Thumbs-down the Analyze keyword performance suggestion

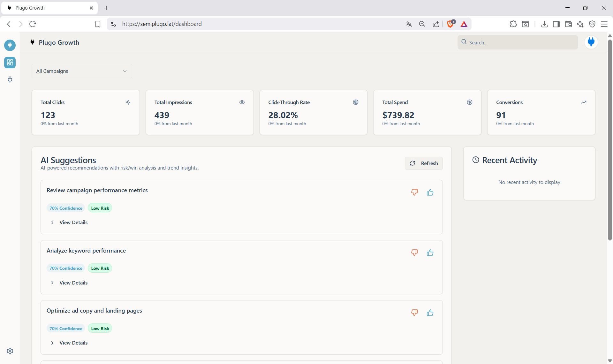(414, 252)
